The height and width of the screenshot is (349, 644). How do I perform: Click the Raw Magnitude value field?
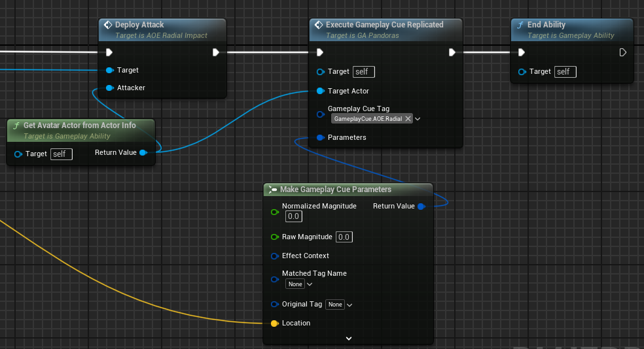[344, 237]
